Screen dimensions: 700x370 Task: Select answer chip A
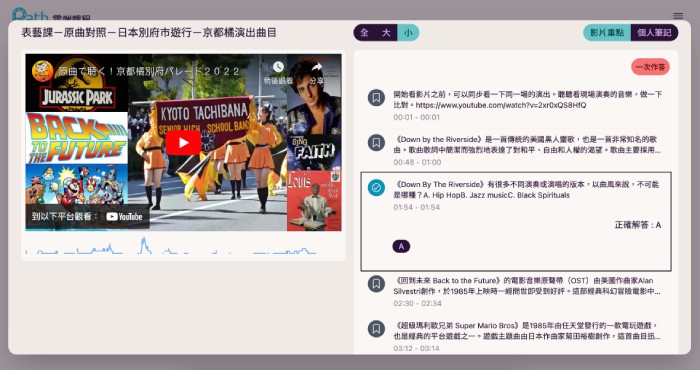401,246
